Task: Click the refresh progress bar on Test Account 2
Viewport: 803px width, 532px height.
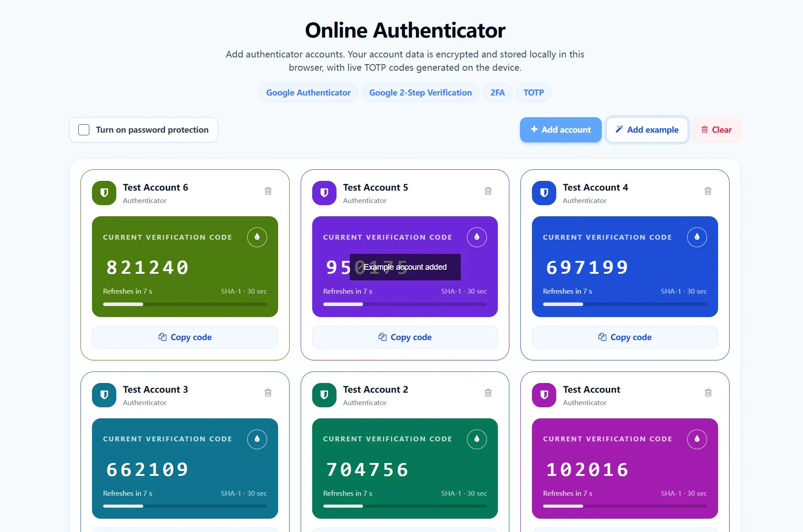Action: [405, 506]
